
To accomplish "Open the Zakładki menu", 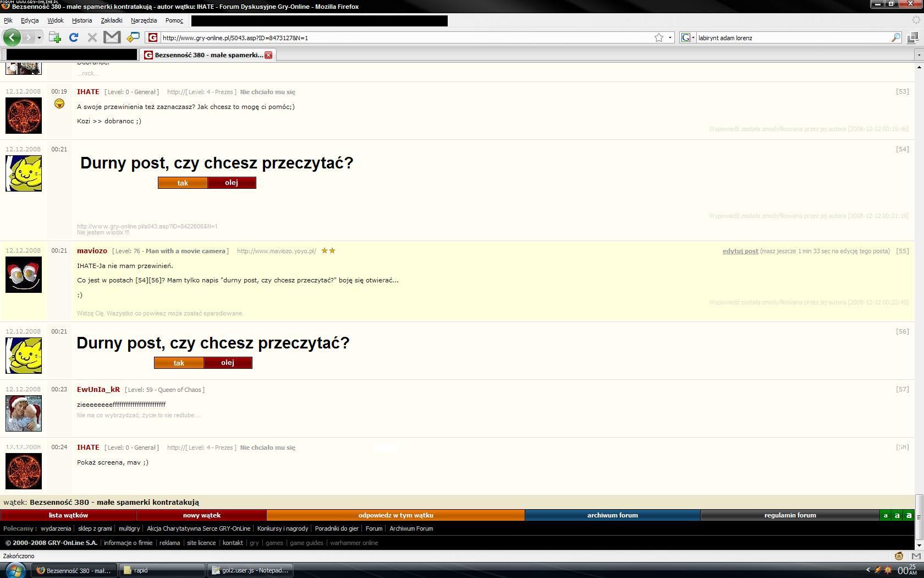I will [x=112, y=20].
